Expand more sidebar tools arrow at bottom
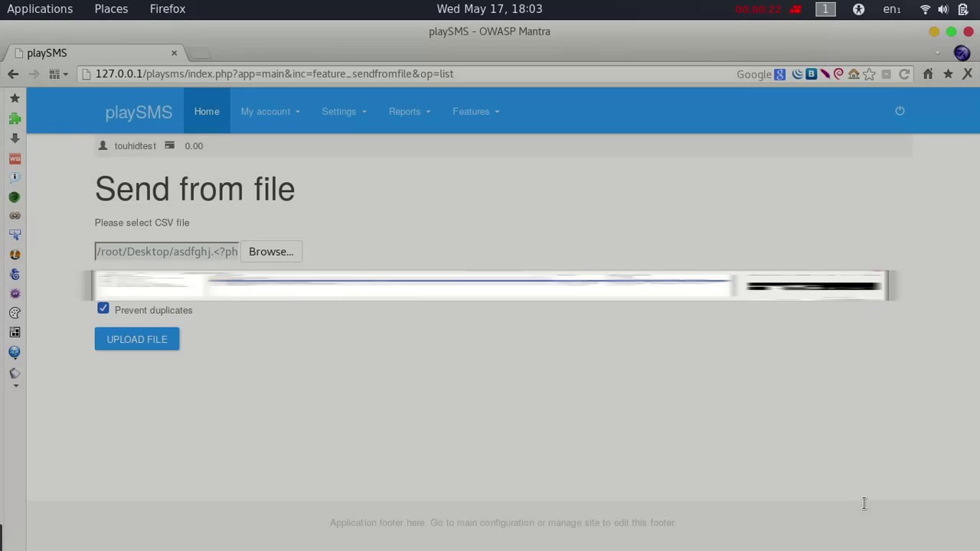This screenshot has width=980, height=551. pos(15,386)
